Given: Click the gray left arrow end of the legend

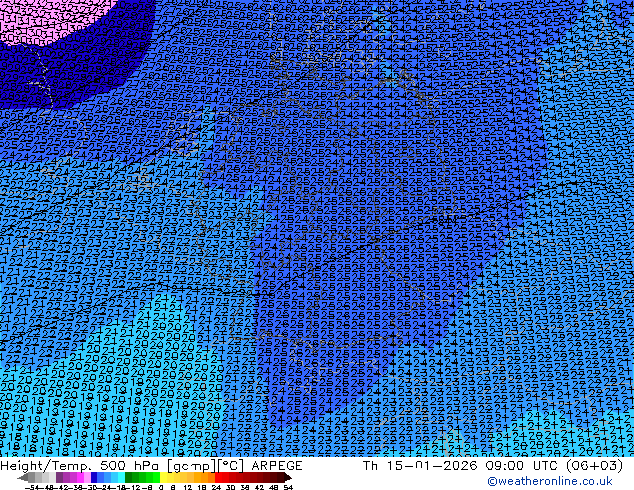Looking at the screenshot, I should click(x=23, y=477).
